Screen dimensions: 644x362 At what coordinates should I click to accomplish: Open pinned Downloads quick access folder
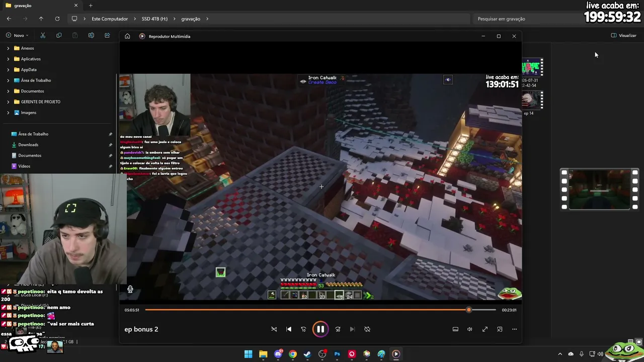tap(28, 145)
